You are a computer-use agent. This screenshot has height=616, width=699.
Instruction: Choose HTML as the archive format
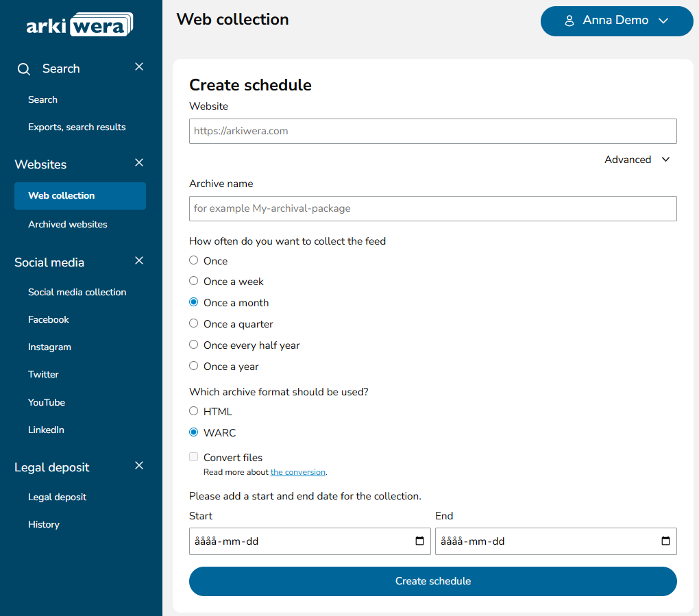[193, 410]
